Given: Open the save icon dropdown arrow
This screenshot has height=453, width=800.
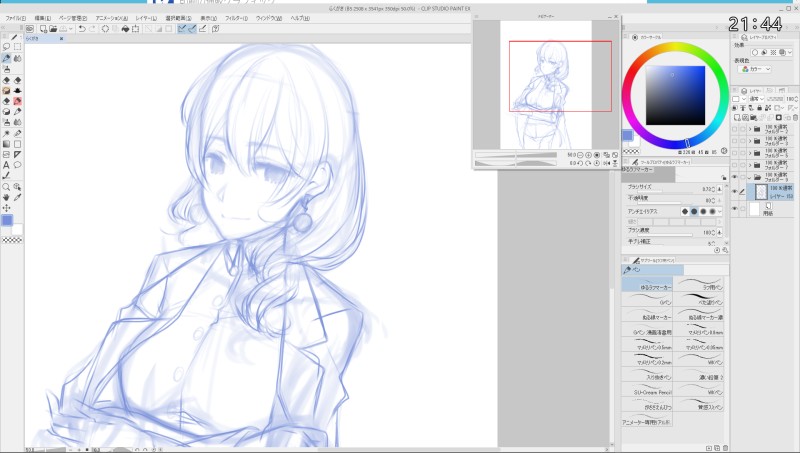Looking at the screenshot, I should click(70, 29).
